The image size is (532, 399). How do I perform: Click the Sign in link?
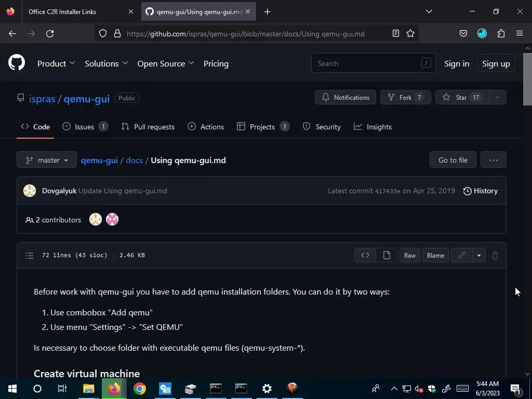pos(457,63)
